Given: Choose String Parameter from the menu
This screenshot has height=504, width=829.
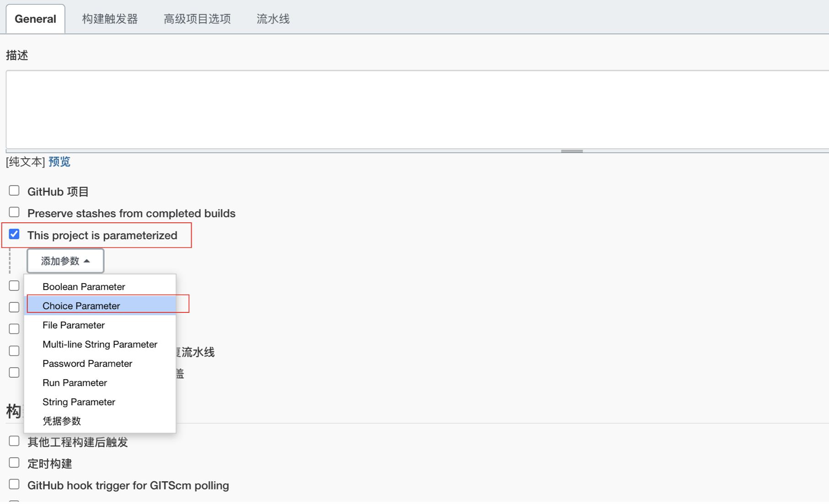Looking at the screenshot, I should coord(78,402).
